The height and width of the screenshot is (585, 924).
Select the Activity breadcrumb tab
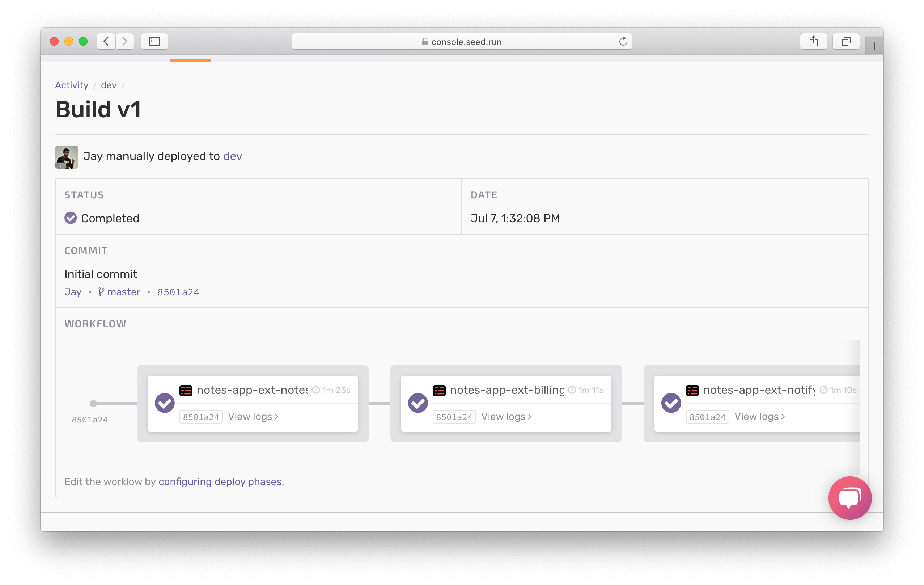point(71,84)
